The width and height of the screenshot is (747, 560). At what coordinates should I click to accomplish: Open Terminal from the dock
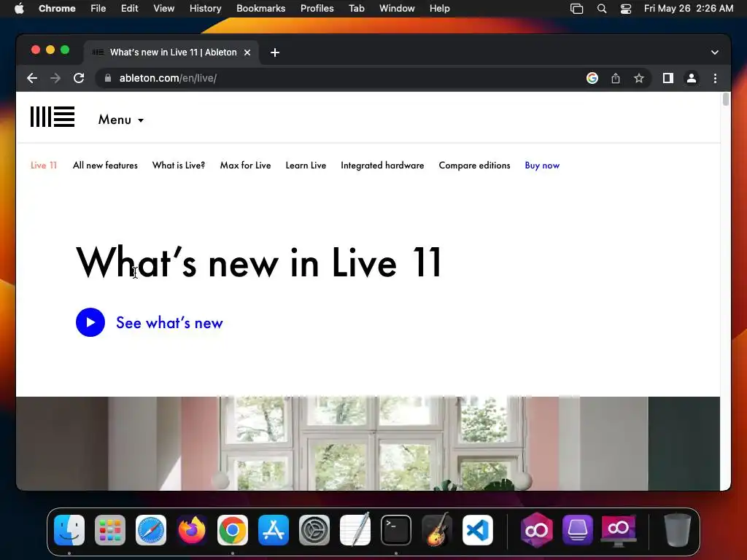[396, 530]
